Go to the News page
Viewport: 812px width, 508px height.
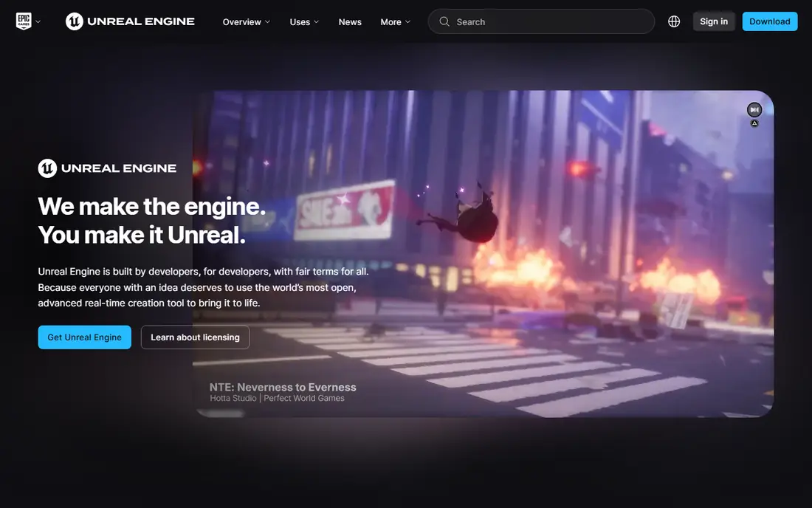[x=350, y=21]
